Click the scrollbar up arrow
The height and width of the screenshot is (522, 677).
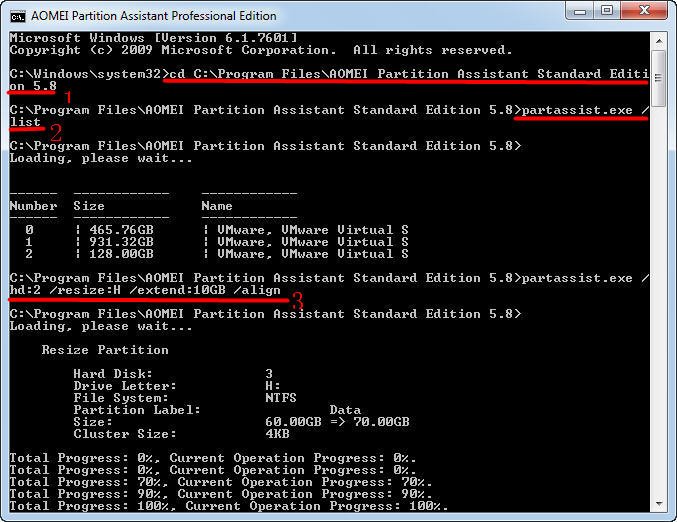click(660, 39)
